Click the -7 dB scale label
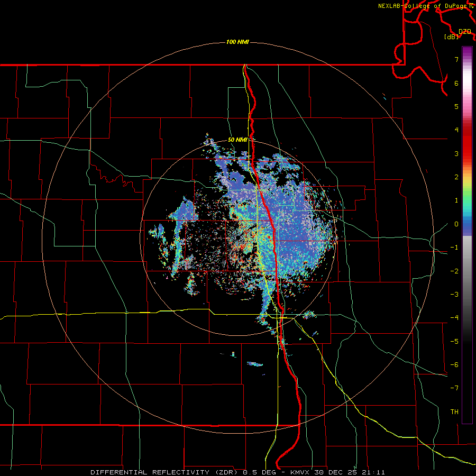 [454, 388]
